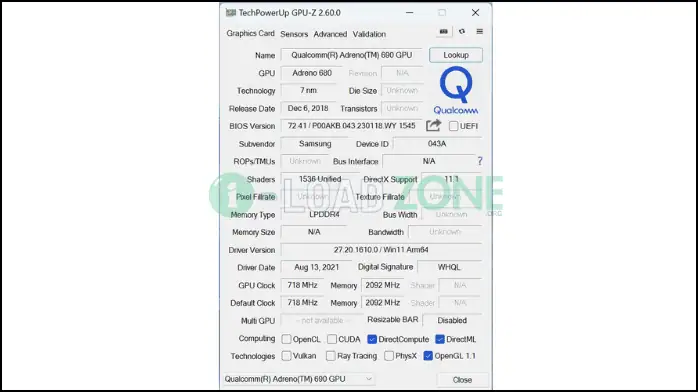The image size is (698, 392).
Task: Click the Bus Interface question mark
Action: [x=480, y=161]
